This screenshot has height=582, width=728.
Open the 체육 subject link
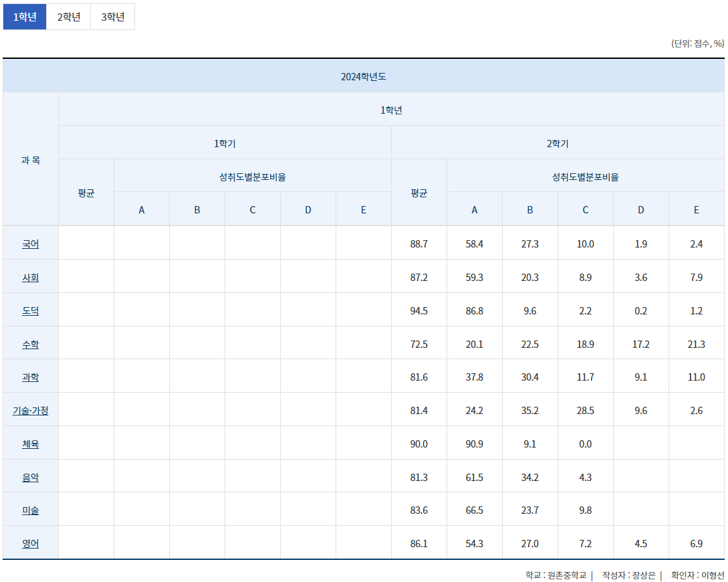31,444
